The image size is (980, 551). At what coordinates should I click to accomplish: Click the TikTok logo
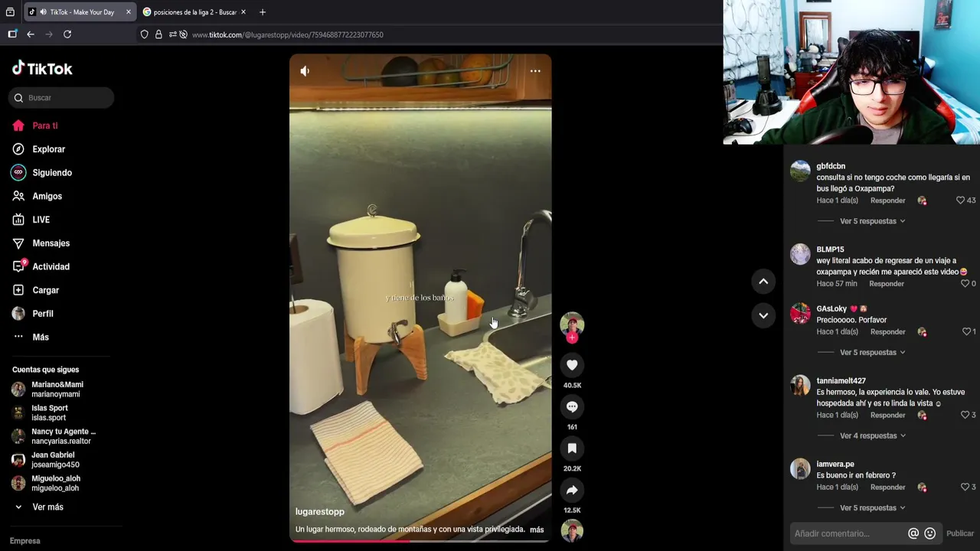[x=42, y=68]
